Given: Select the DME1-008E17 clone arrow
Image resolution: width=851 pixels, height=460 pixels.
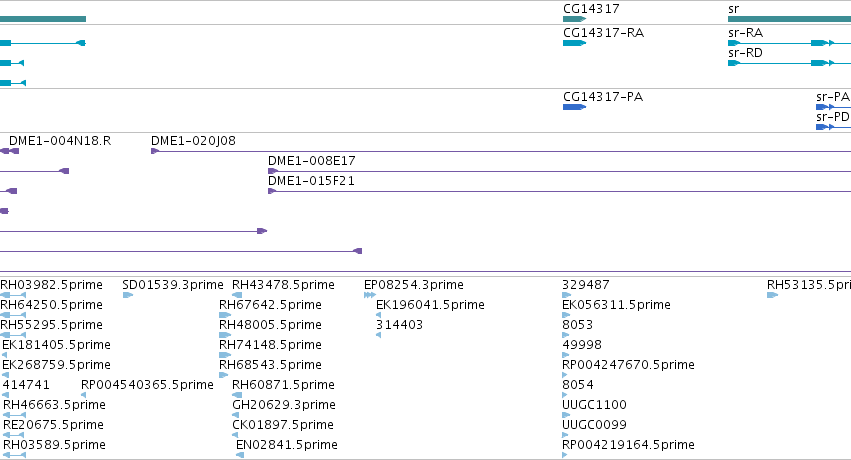Looking at the screenshot, I should click(272, 171).
